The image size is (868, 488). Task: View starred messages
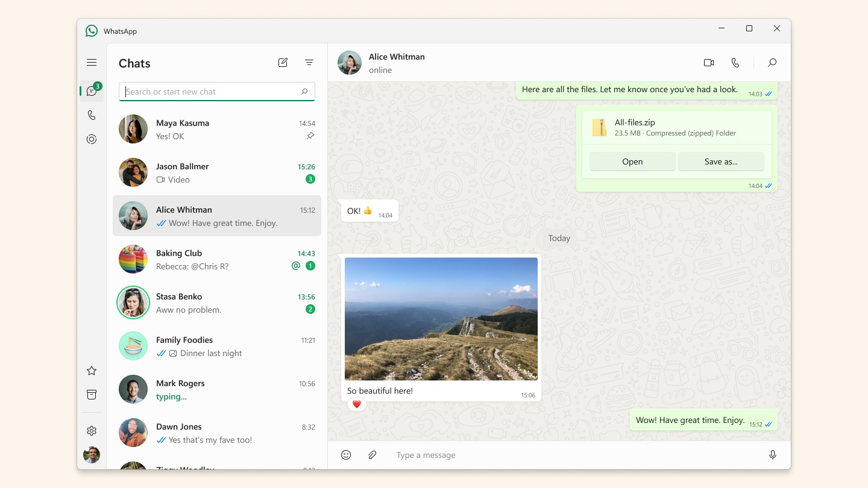coord(92,371)
